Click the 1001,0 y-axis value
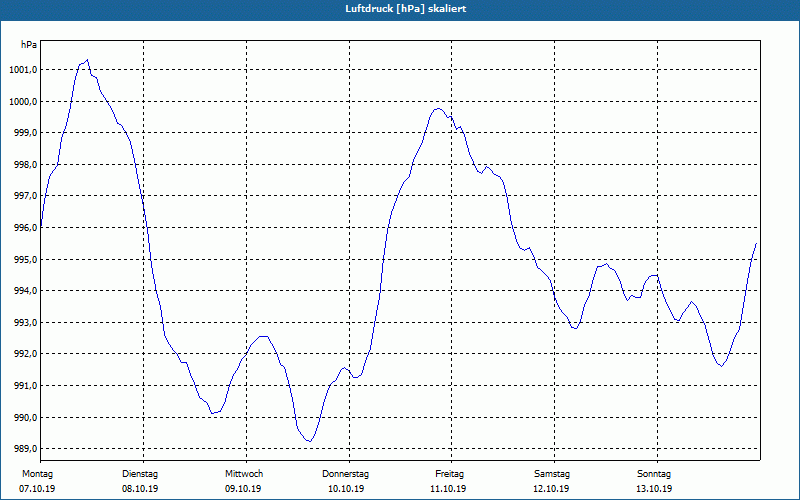This screenshot has height=500, width=800. pos(23,70)
